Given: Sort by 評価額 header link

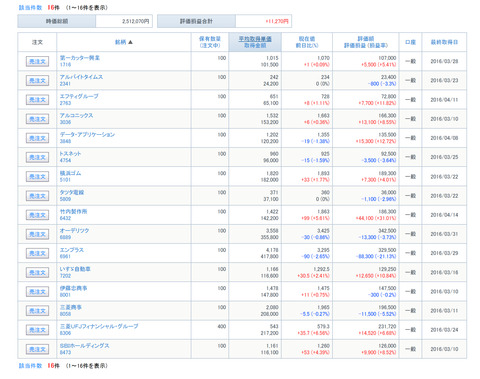Looking at the screenshot, I should point(366,39).
